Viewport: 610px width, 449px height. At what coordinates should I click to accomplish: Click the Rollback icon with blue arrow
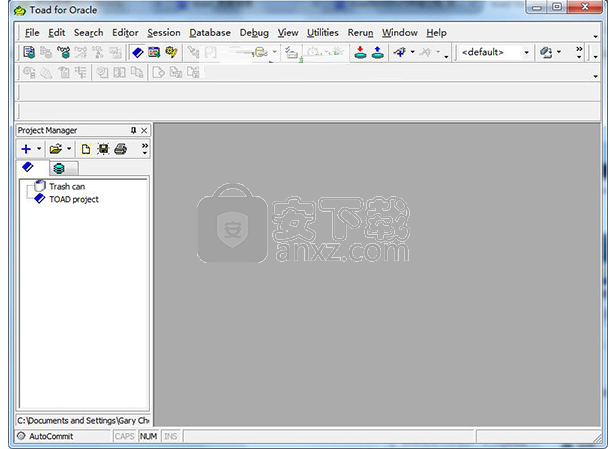(377, 52)
